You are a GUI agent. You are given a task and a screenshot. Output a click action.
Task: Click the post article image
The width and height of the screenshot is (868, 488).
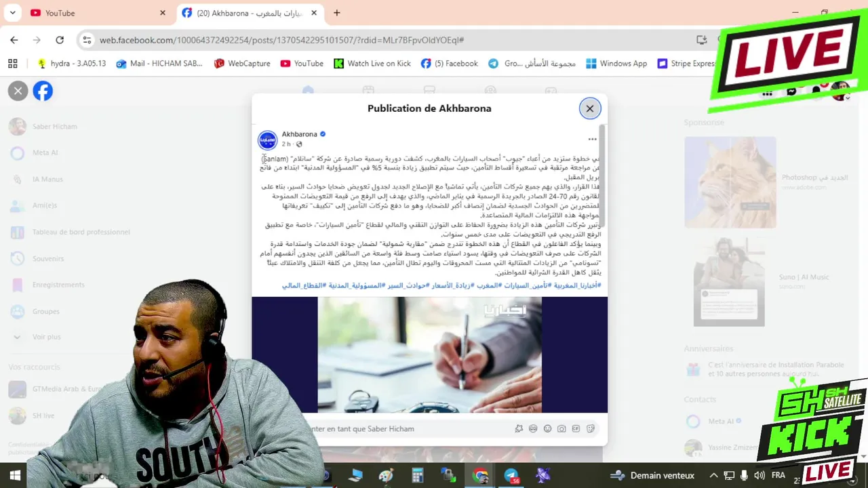click(x=429, y=354)
